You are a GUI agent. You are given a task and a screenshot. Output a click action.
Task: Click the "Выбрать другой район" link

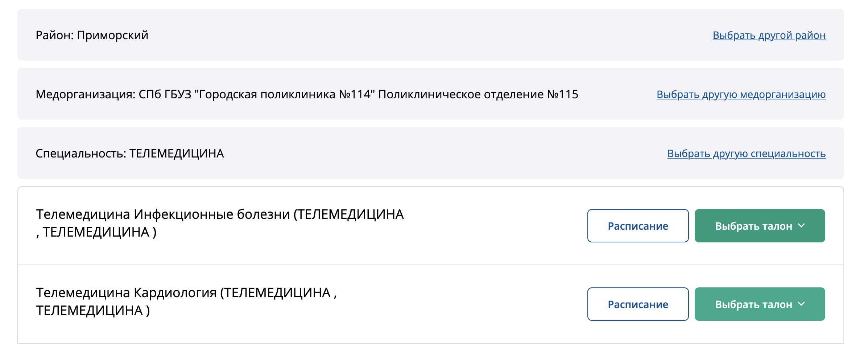click(x=769, y=35)
